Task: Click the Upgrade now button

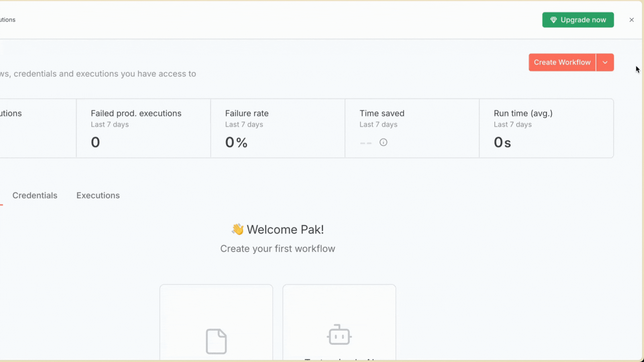Action: [x=578, y=20]
